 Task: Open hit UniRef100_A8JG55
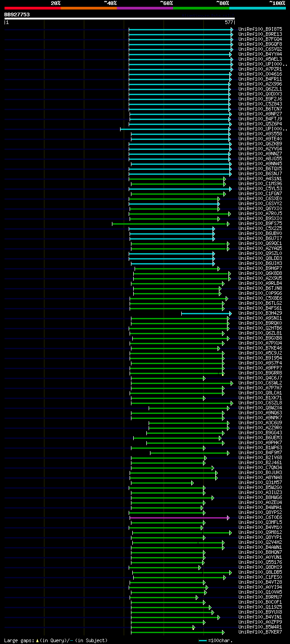(x=260, y=159)
